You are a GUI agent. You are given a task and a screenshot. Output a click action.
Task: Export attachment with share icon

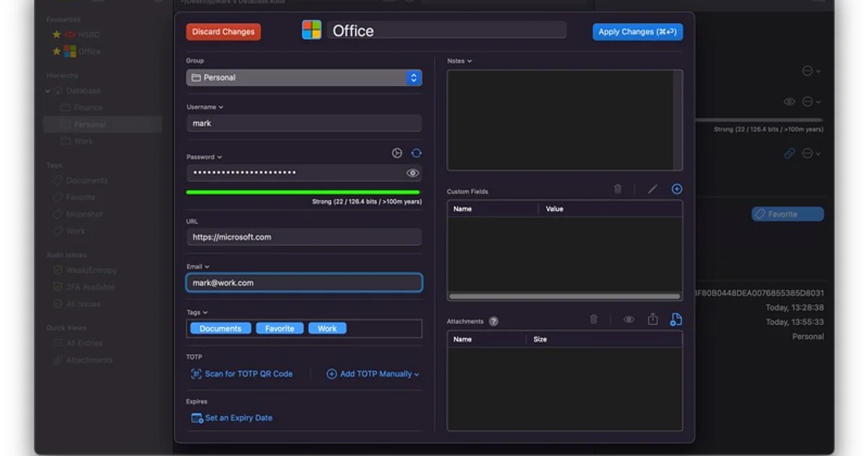click(x=652, y=319)
